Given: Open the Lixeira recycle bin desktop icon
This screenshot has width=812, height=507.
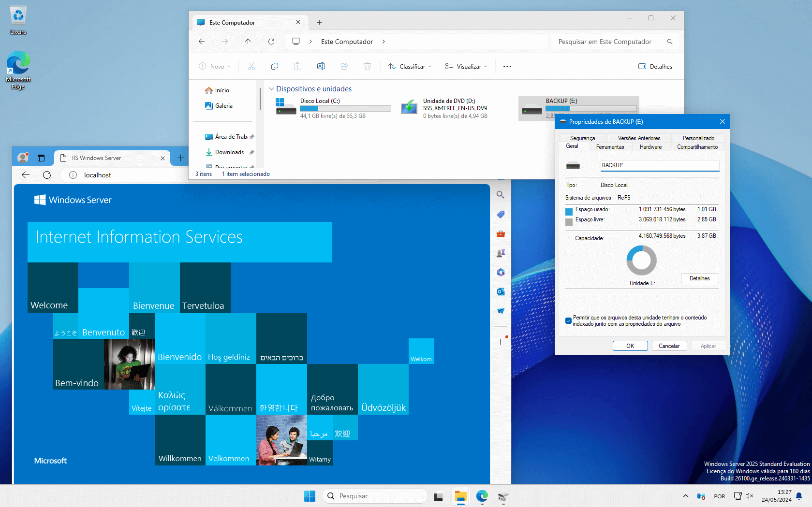Looking at the screenshot, I should (18, 20).
